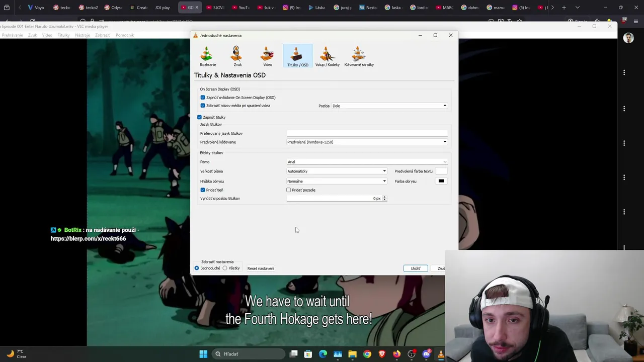Open Google Chrome from the taskbar

(x=367, y=354)
